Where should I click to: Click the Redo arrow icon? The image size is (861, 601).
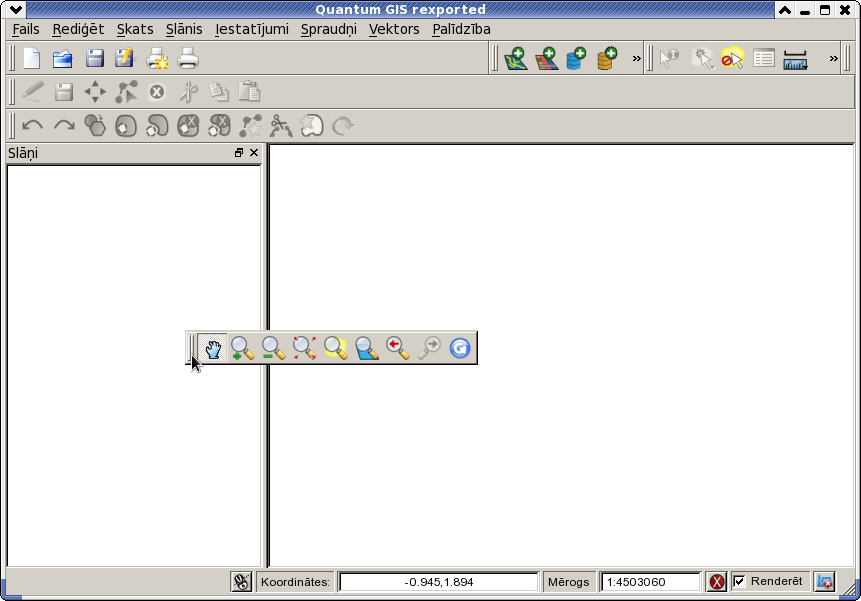64,126
